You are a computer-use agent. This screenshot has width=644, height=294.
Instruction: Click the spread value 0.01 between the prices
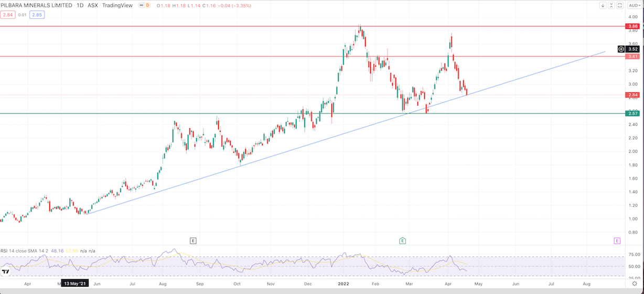click(x=23, y=15)
